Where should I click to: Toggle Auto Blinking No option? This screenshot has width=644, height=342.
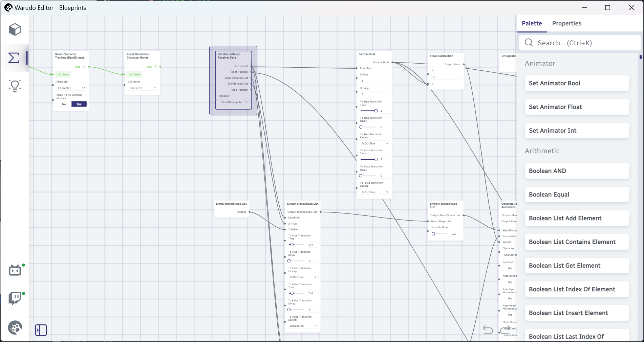(510, 282)
